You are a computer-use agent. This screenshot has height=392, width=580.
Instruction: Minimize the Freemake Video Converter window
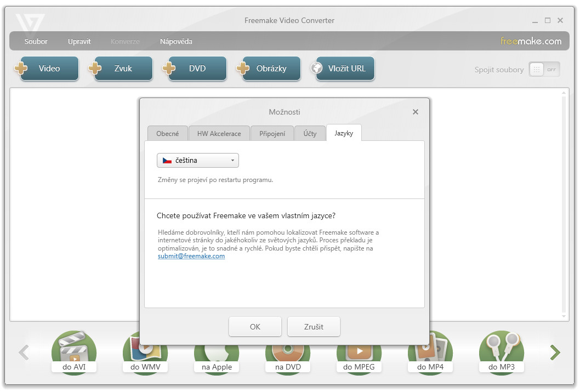535,21
